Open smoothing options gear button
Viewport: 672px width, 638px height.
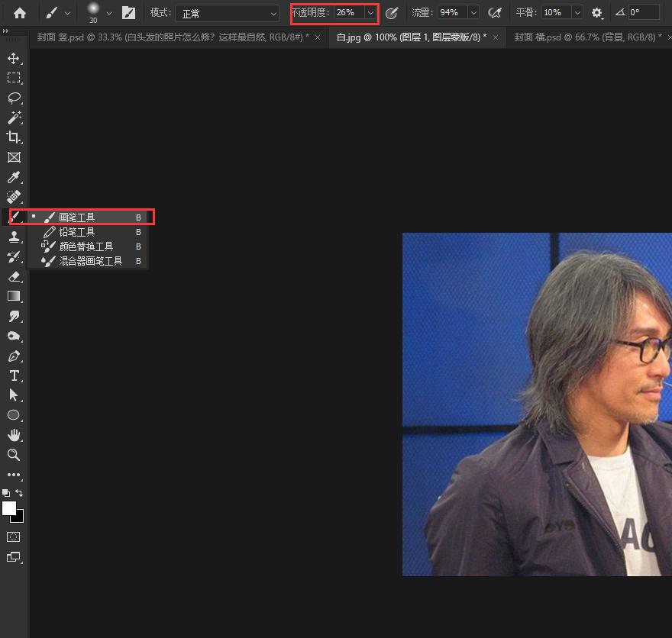596,13
